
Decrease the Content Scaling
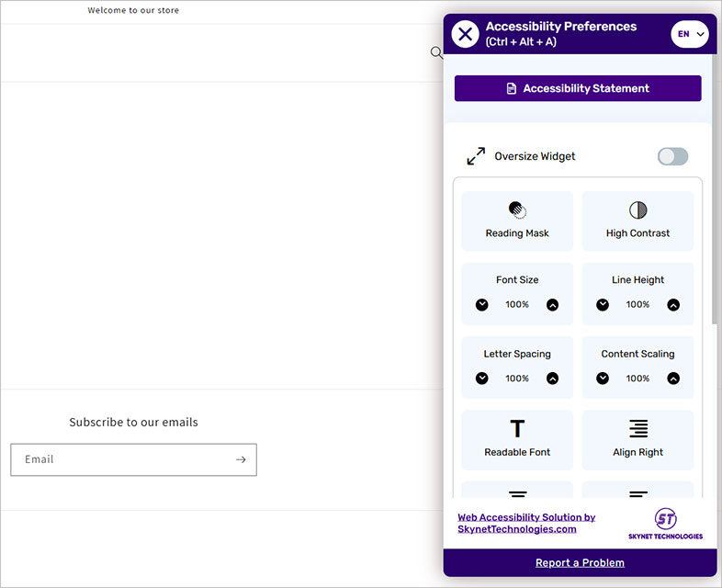(603, 379)
